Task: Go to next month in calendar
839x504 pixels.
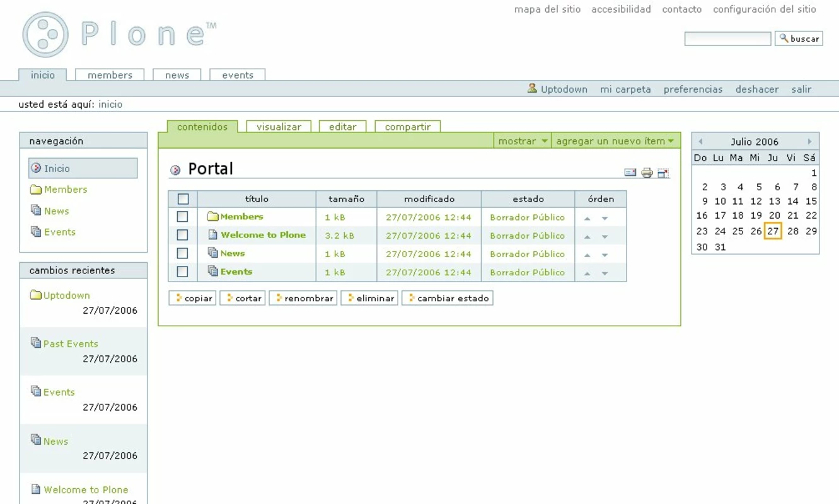Action: tap(810, 142)
